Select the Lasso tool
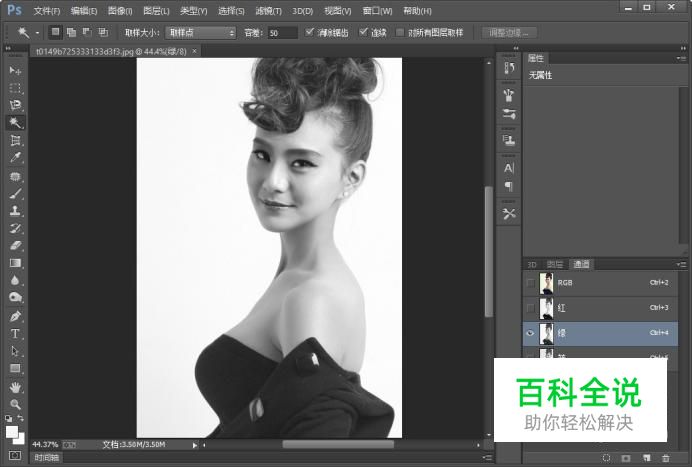 click(x=15, y=105)
